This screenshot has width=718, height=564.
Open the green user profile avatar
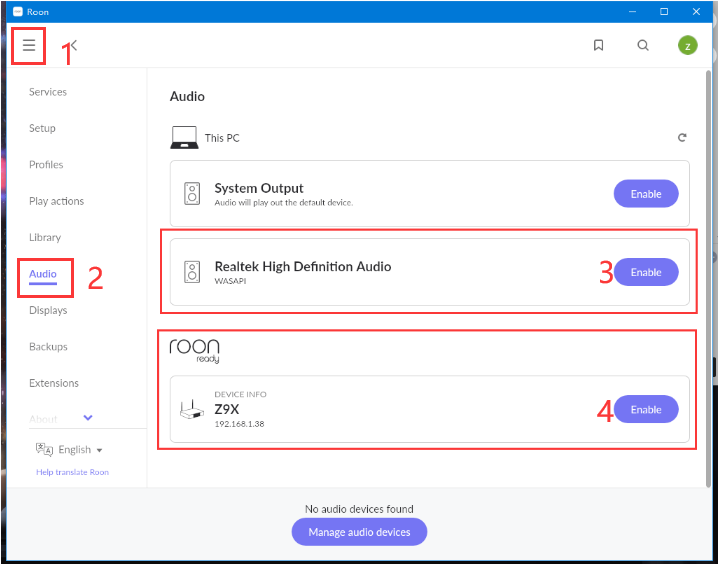(687, 45)
